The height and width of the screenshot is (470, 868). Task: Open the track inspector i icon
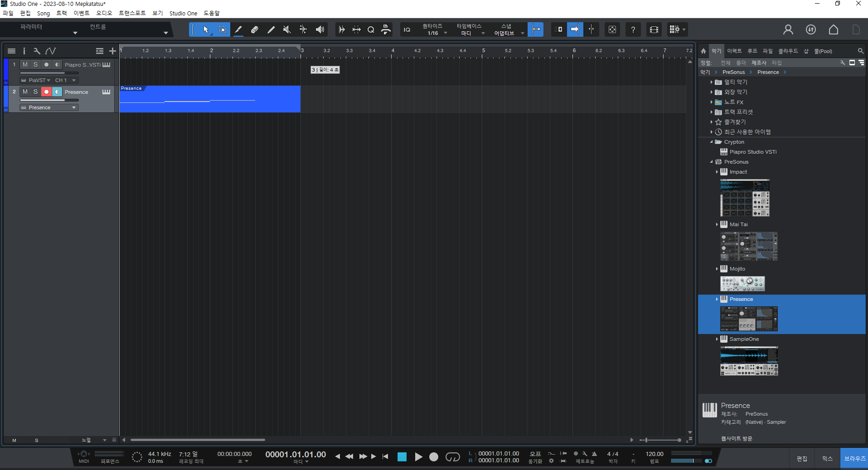(x=24, y=51)
